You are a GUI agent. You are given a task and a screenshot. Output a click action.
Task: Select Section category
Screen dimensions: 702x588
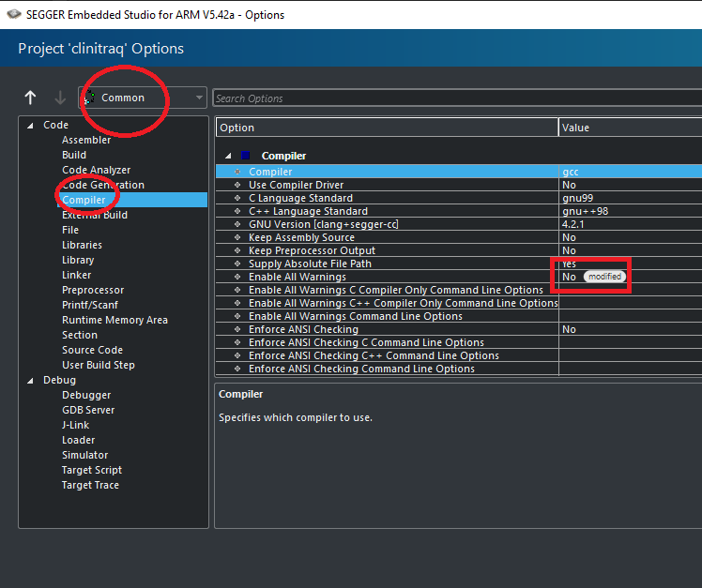(80, 335)
